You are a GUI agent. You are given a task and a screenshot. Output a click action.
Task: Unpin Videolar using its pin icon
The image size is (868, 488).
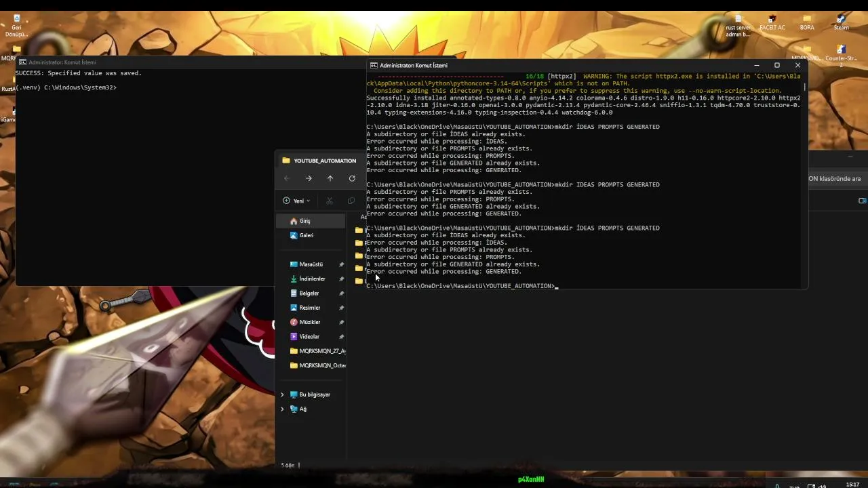tap(341, 336)
